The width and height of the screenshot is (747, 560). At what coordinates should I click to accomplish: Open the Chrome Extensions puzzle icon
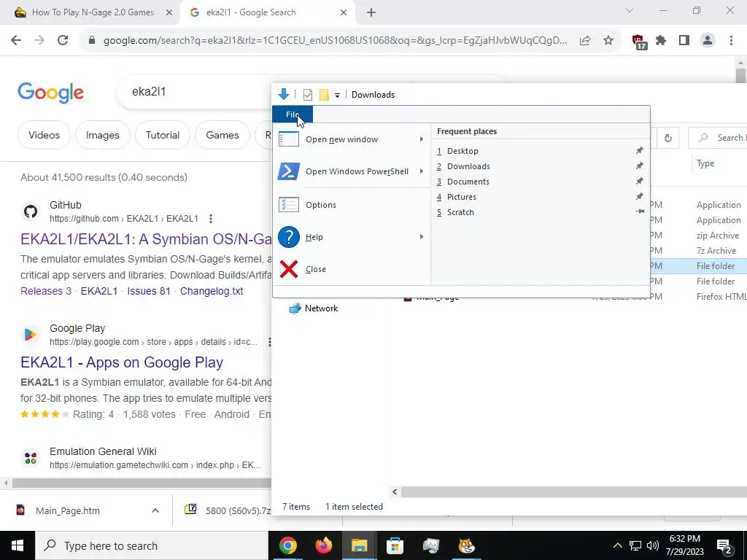click(x=661, y=41)
